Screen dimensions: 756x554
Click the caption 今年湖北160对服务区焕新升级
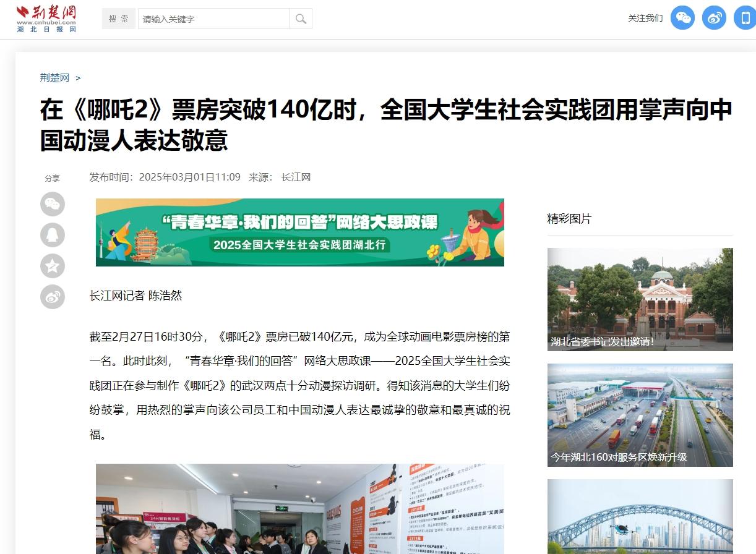coord(619,457)
